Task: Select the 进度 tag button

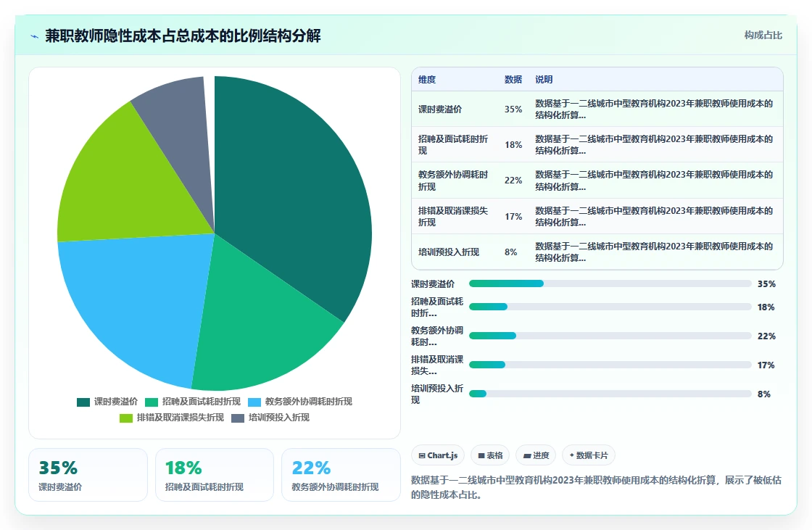Action: (536, 455)
